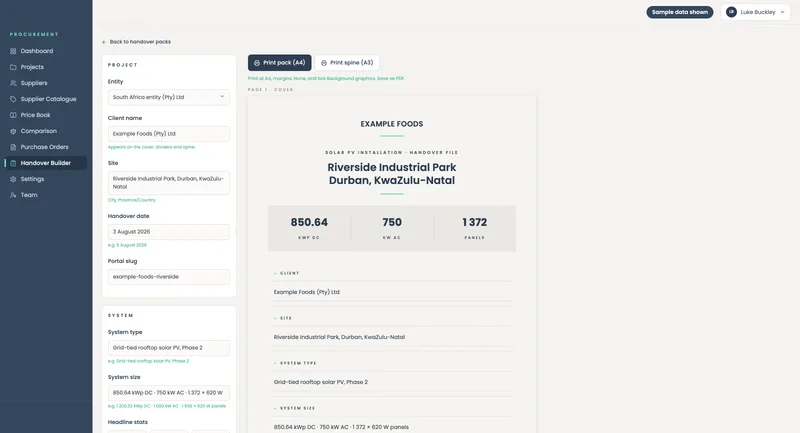Open the Entity dropdown
This screenshot has width=800, height=433.
pos(168,97)
